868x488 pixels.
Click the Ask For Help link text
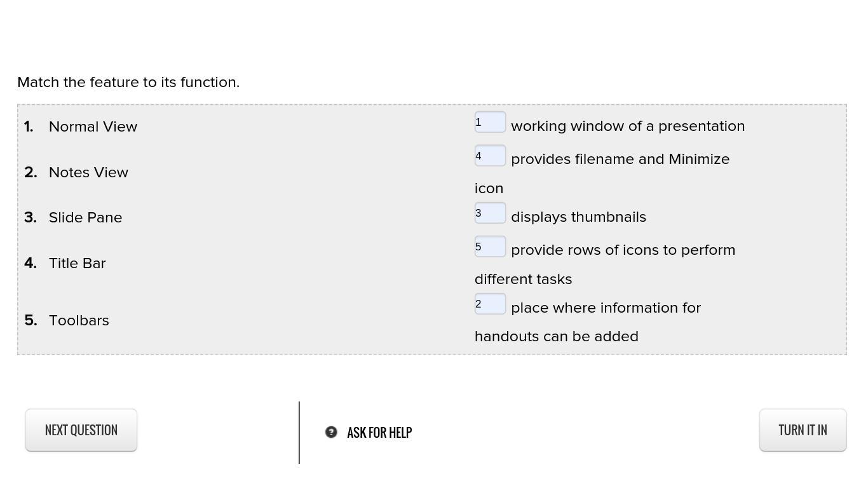point(379,433)
